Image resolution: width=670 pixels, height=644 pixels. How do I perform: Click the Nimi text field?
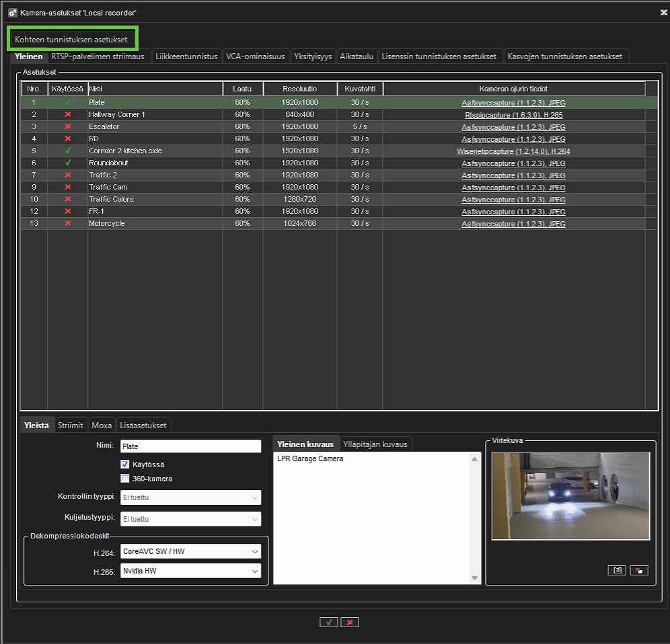point(190,446)
